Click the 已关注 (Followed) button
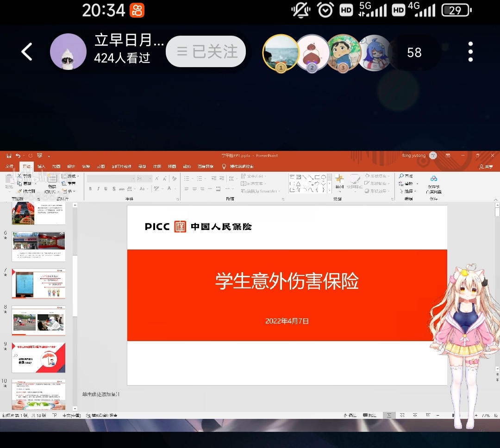Screen dimensions: 500x448 (x=206, y=51)
